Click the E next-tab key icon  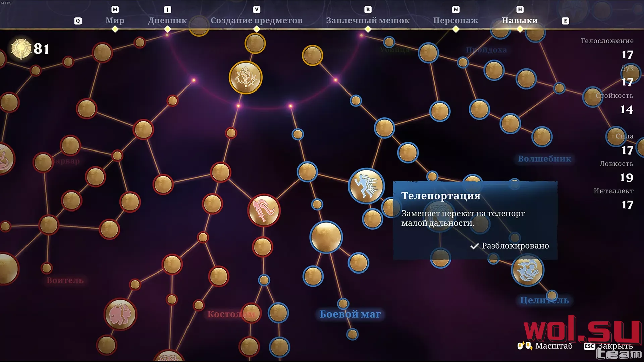[565, 21]
